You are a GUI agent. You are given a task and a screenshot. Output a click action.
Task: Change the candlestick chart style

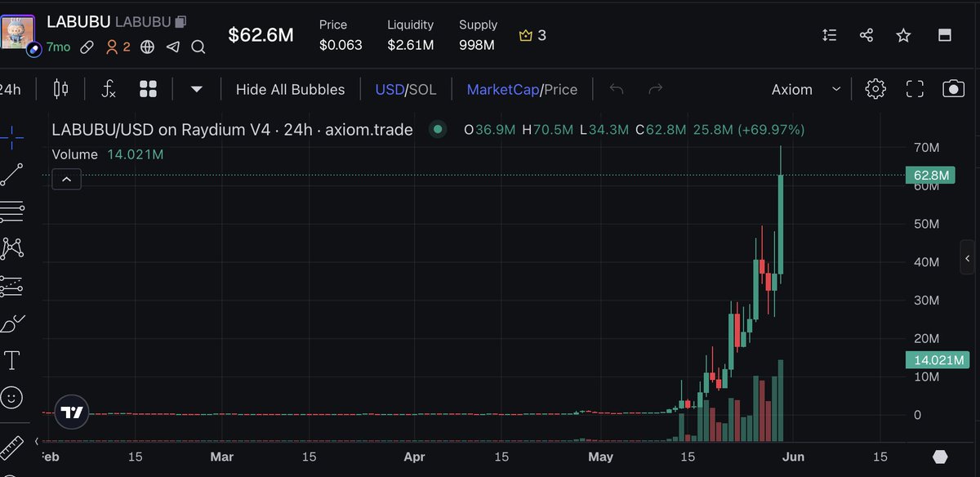coord(61,89)
